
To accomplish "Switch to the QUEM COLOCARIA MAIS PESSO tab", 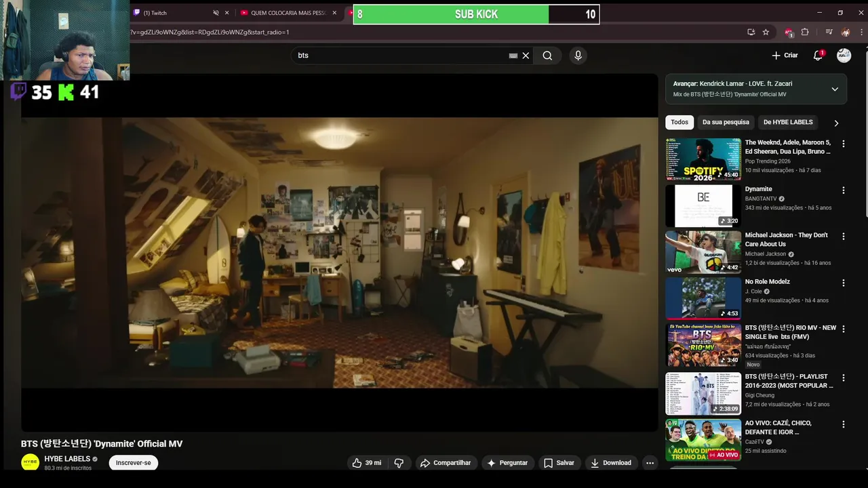I will (x=288, y=13).
